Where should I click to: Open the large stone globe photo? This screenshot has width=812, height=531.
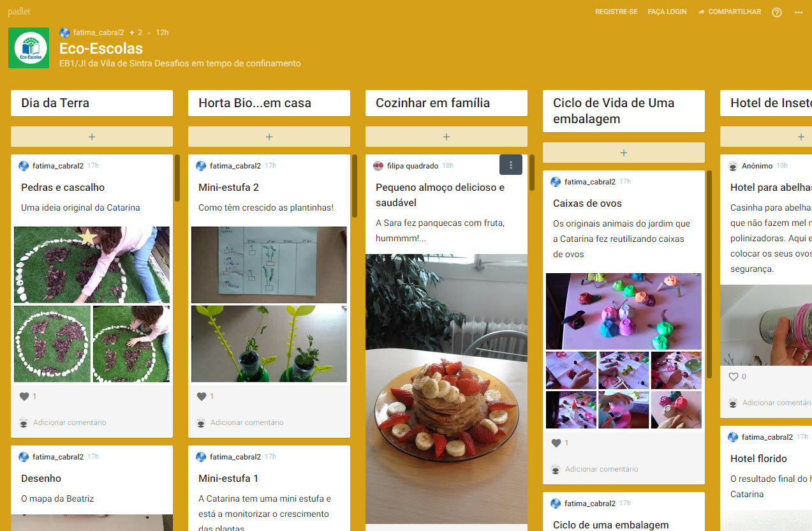pyautogui.click(x=92, y=264)
